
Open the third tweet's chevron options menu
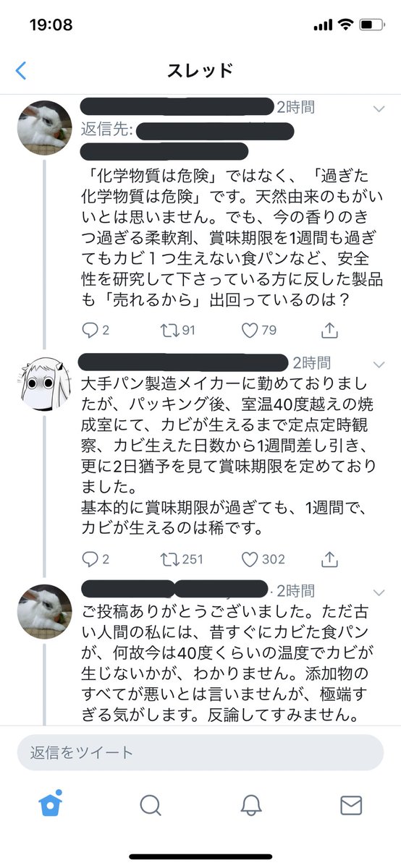point(379,591)
